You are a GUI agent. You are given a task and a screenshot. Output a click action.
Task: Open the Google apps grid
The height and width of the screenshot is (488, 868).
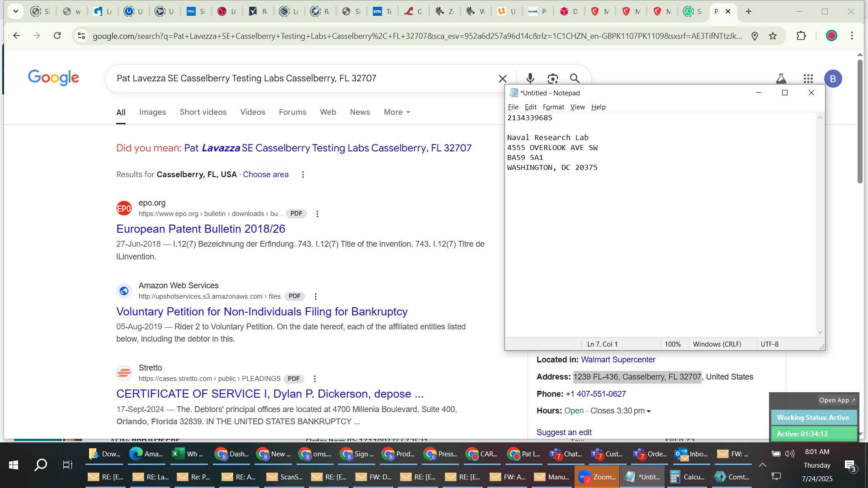[808, 79]
